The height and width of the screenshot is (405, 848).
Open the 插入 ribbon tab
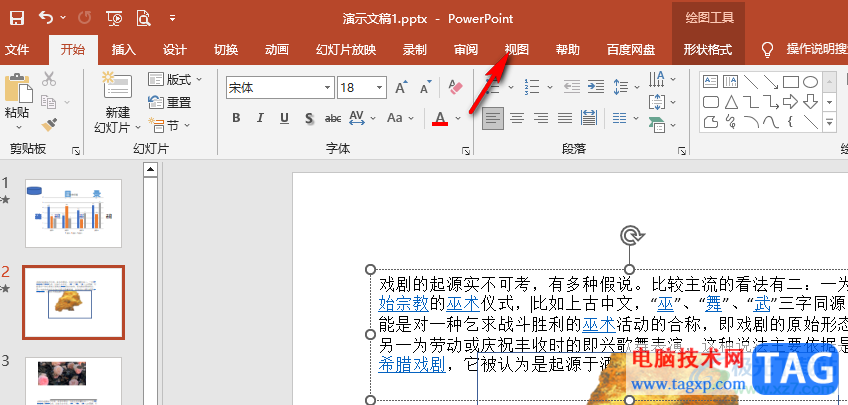pos(124,49)
